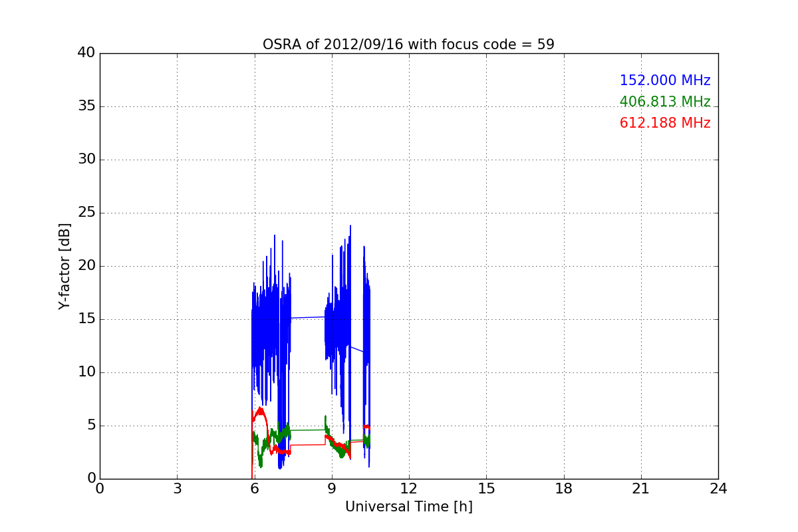Click the x-axis tick label 6

coord(254,489)
